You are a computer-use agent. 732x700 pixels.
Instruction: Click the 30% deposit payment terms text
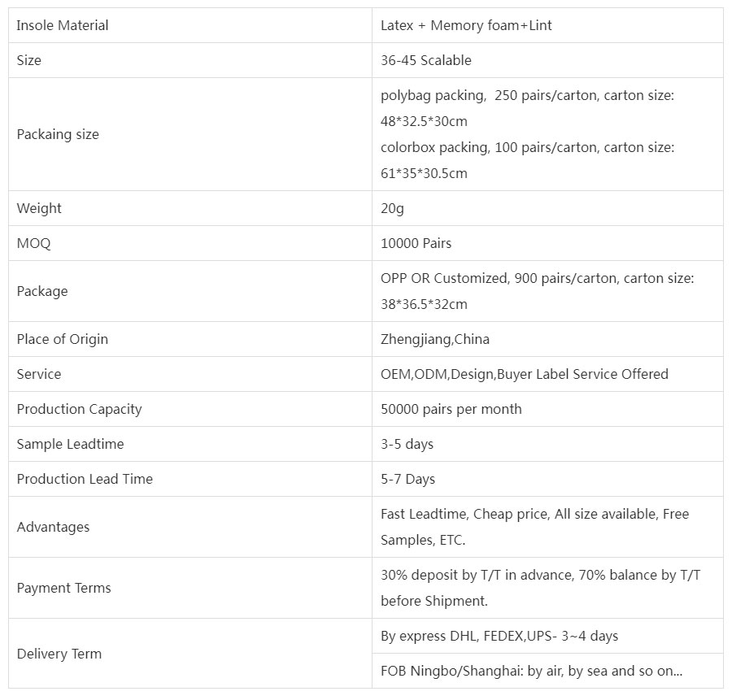pyautogui.click(x=541, y=588)
